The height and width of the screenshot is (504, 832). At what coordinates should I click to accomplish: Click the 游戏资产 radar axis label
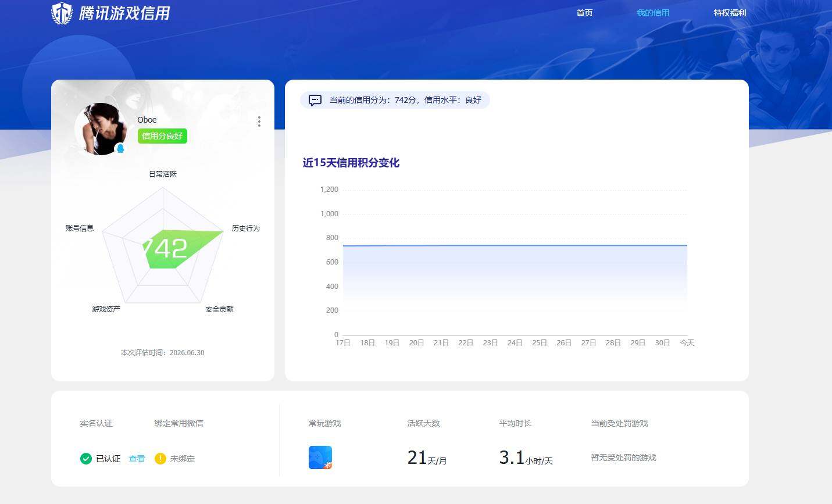point(106,309)
